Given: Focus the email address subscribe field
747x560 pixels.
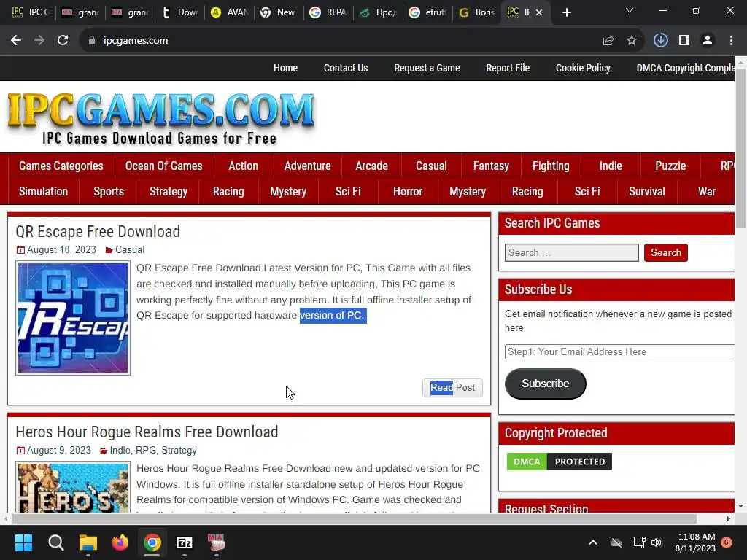Looking at the screenshot, I should (619, 351).
